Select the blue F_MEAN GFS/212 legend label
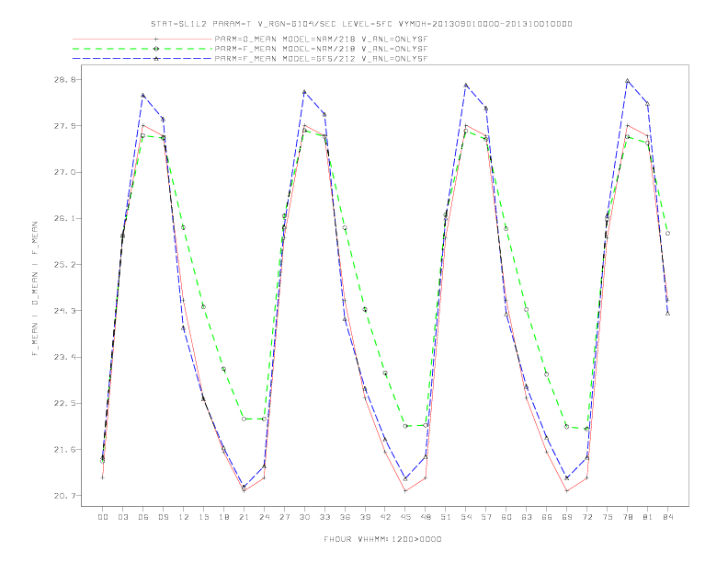Viewport: 728px width, 563px height. pos(321,59)
